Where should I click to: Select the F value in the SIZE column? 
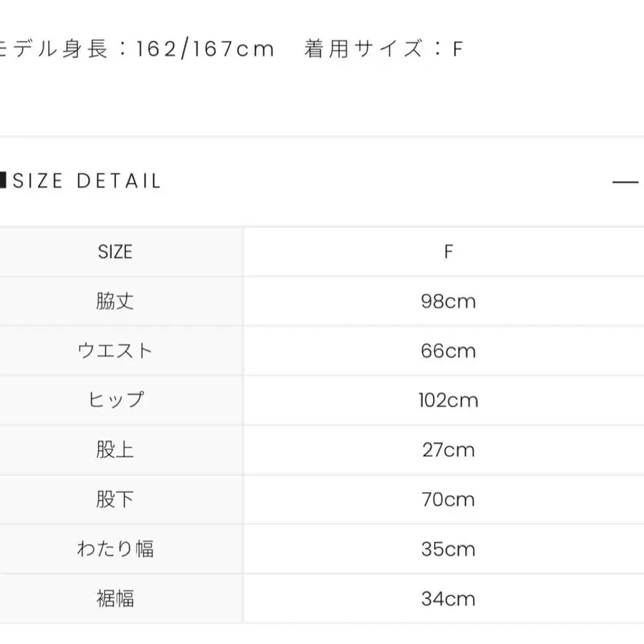[x=449, y=252]
